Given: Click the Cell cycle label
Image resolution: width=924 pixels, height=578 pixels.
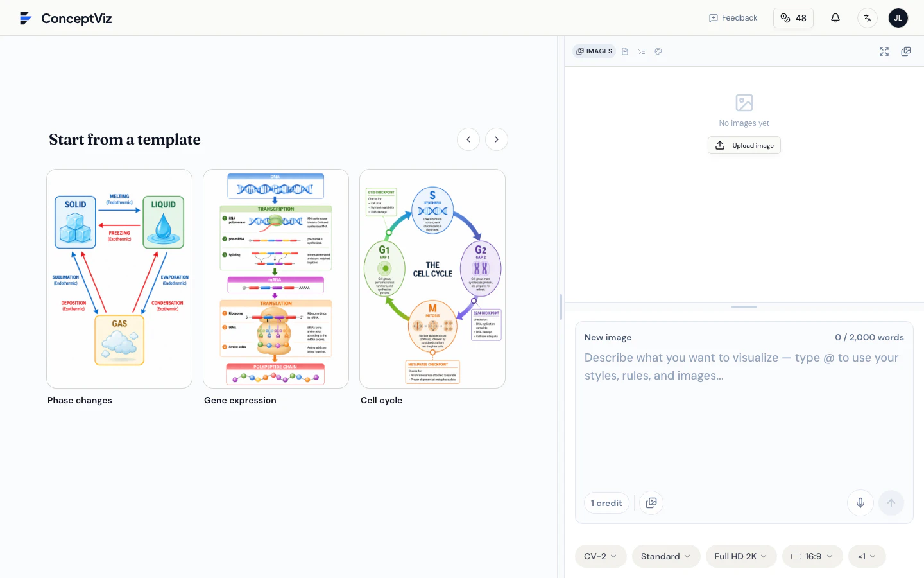Looking at the screenshot, I should point(381,400).
